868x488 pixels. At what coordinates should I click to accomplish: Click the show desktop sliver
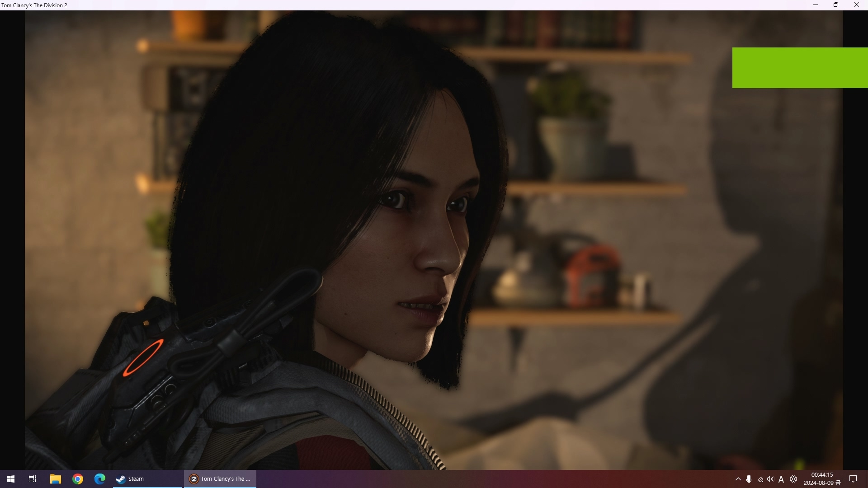(x=867, y=479)
